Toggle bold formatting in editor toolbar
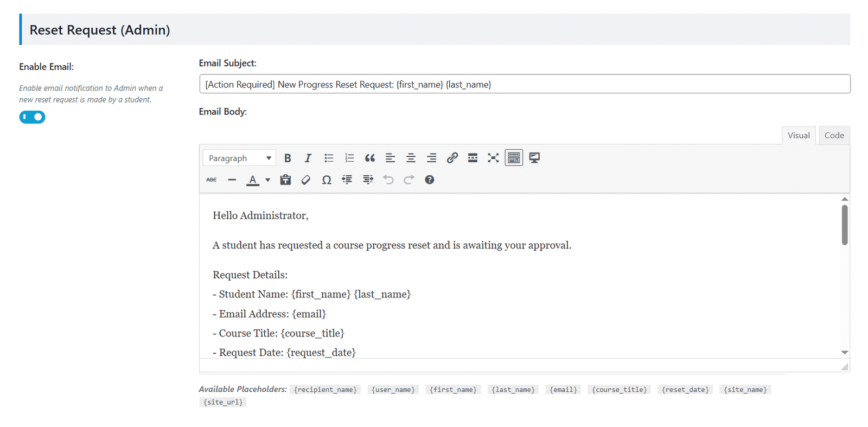Viewport: 868px width, 427px height. (288, 158)
